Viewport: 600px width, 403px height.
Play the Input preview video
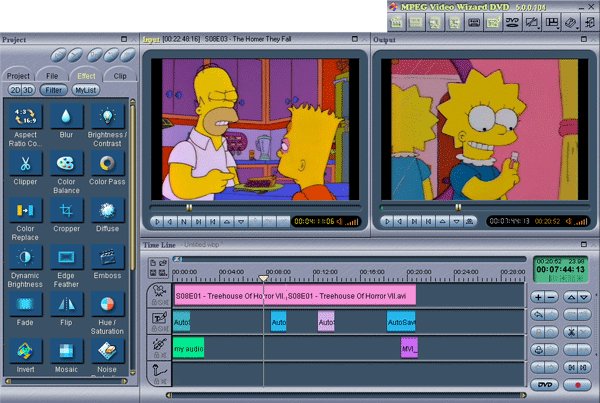point(157,221)
